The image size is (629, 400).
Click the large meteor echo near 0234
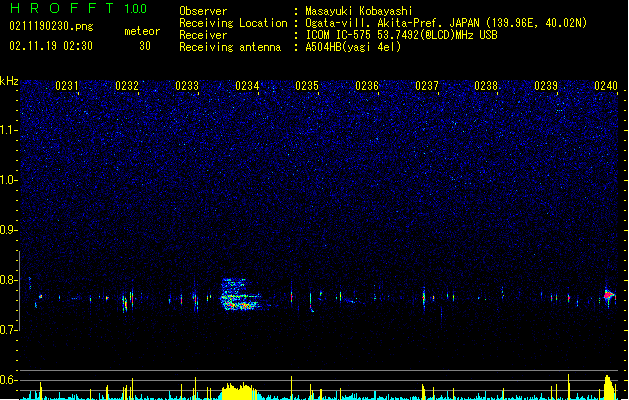point(241,295)
